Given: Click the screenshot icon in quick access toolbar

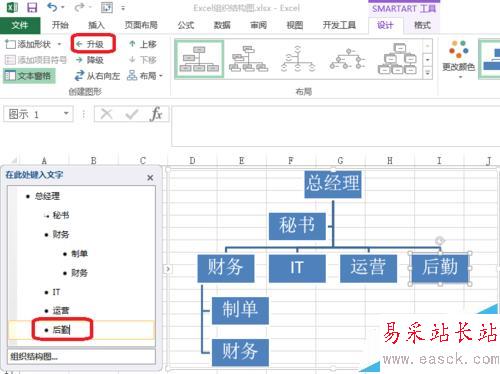Looking at the screenshot, I should 107,7.
